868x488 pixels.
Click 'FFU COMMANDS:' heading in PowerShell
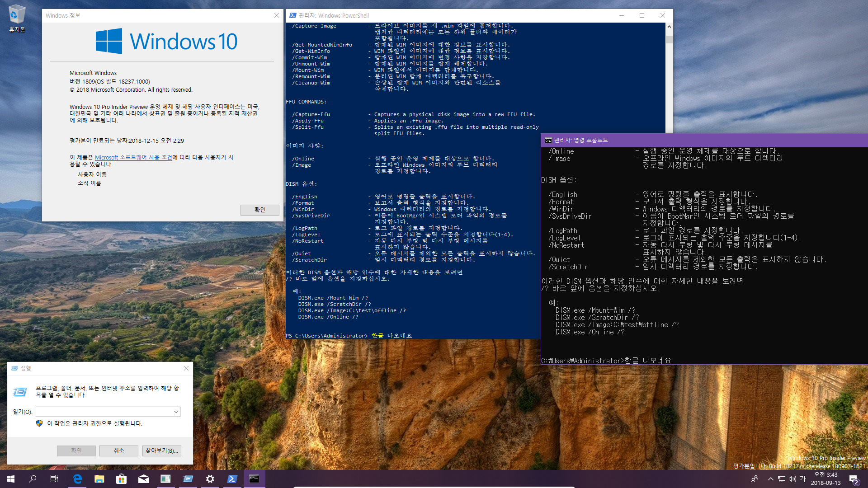coord(306,102)
